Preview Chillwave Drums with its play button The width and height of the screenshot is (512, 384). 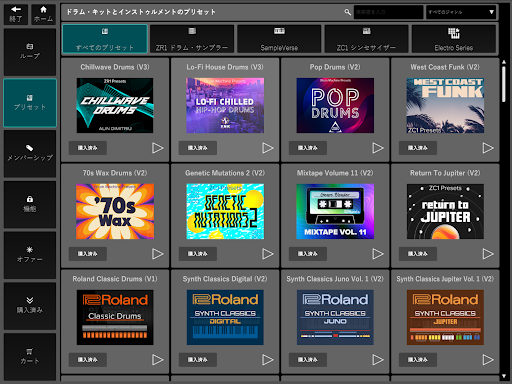157,148
